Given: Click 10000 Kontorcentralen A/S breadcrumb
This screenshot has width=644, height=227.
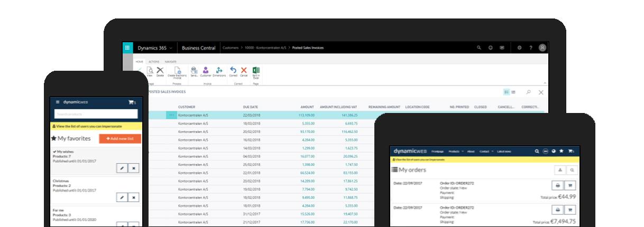Looking at the screenshot, I should click(x=265, y=48).
